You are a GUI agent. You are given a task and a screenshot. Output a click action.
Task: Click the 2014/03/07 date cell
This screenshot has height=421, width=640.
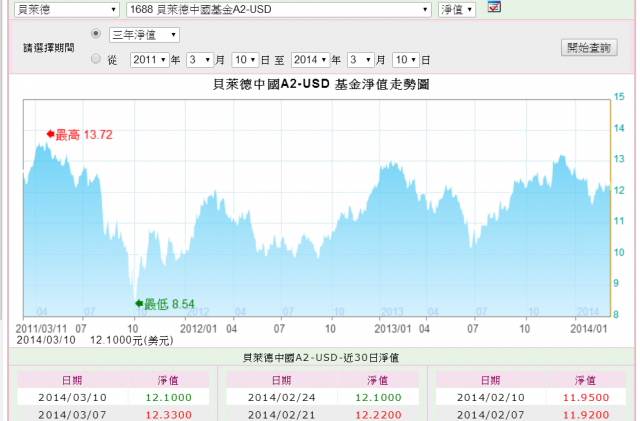click(x=73, y=414)
